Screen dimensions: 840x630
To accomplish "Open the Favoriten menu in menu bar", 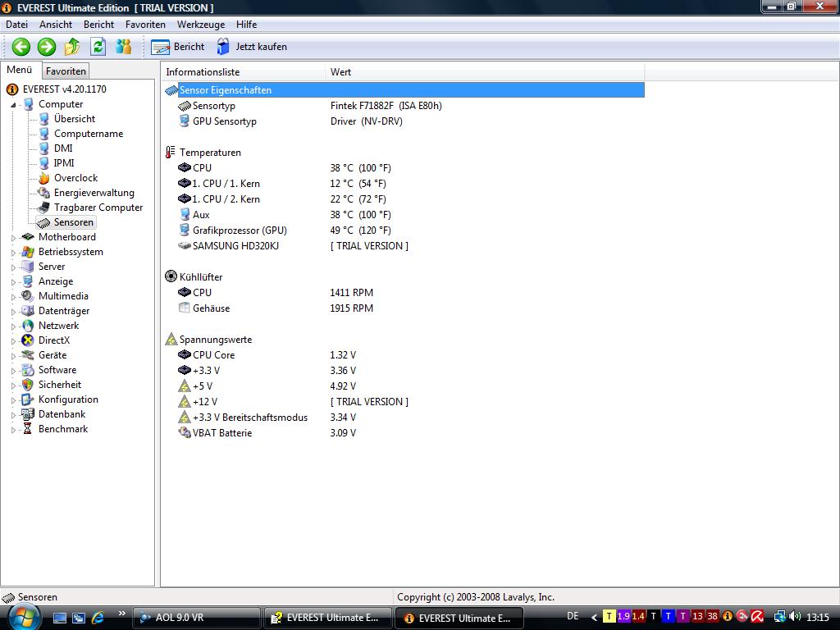I will [145, 25].
